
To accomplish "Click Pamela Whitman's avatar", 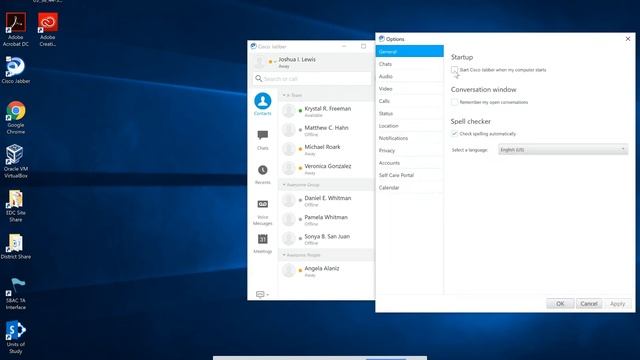I will click(289, 219).
